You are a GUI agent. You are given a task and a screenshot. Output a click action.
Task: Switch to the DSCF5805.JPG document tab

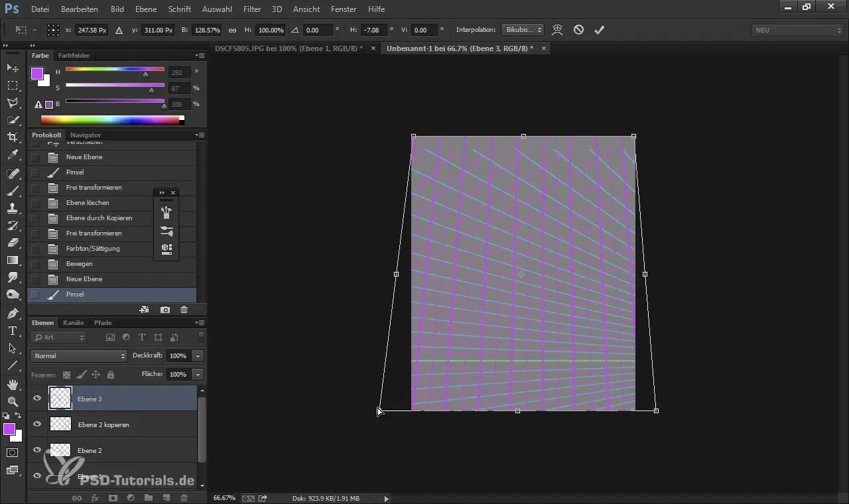[x=289, y=48]
